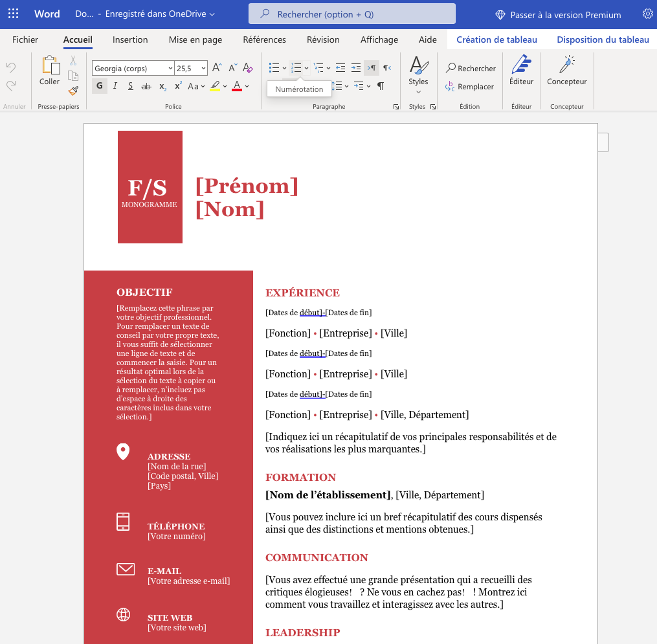Expand the Styles gallery chevron
Image resolution: width=657 pixels, height=644 pixels.
pyautogui.click(x=418, y=92)
